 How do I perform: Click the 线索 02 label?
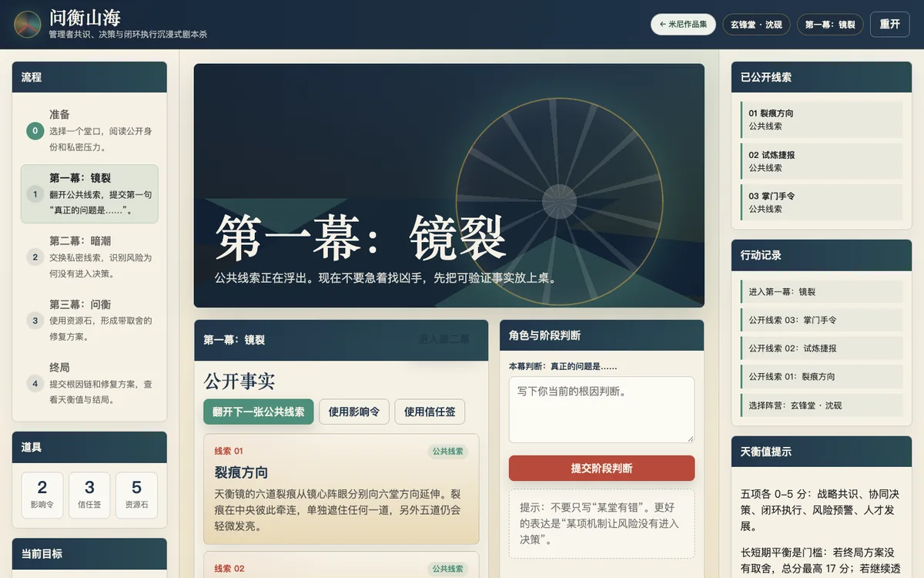[229, 569]
